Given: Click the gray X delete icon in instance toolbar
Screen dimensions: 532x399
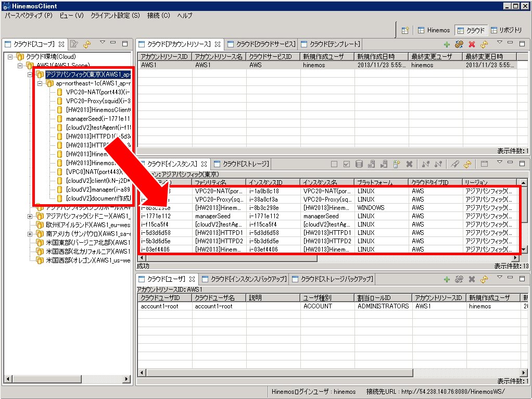Looking at the screenshot, I should tap(409, 165).
